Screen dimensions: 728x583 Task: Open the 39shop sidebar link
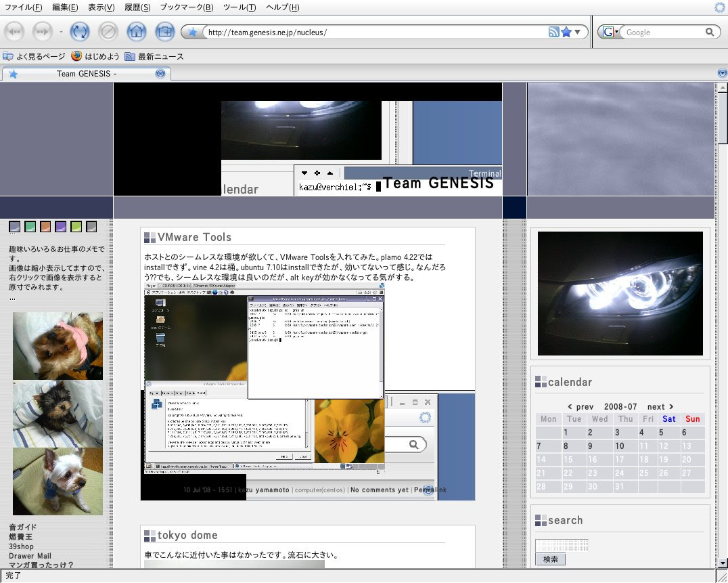pos(21,546)
